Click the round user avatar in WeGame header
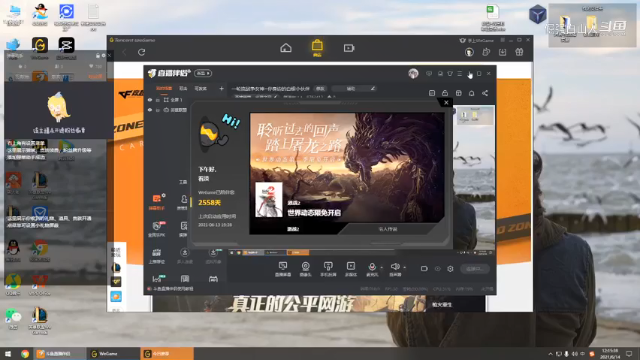Screen dimensions: 640x360 tap(469, 52)
